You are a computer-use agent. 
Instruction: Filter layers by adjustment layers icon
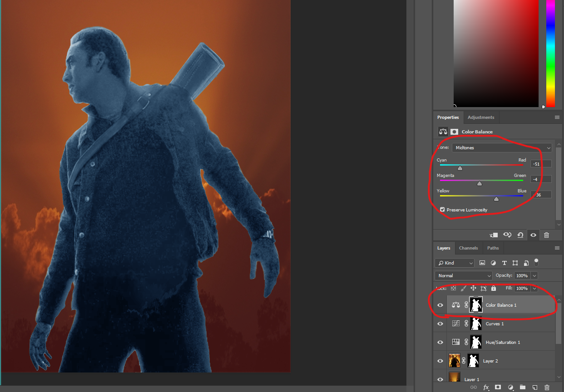(493, 263)
